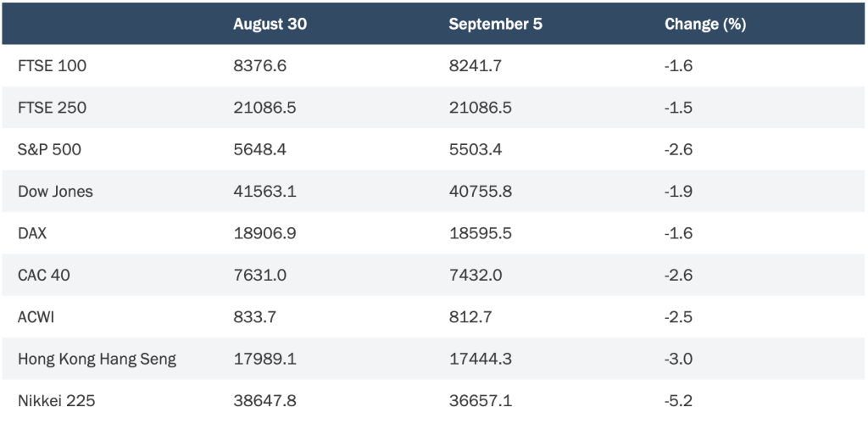
Task: Select the Dow Jones row label
Action: point(55,192)
